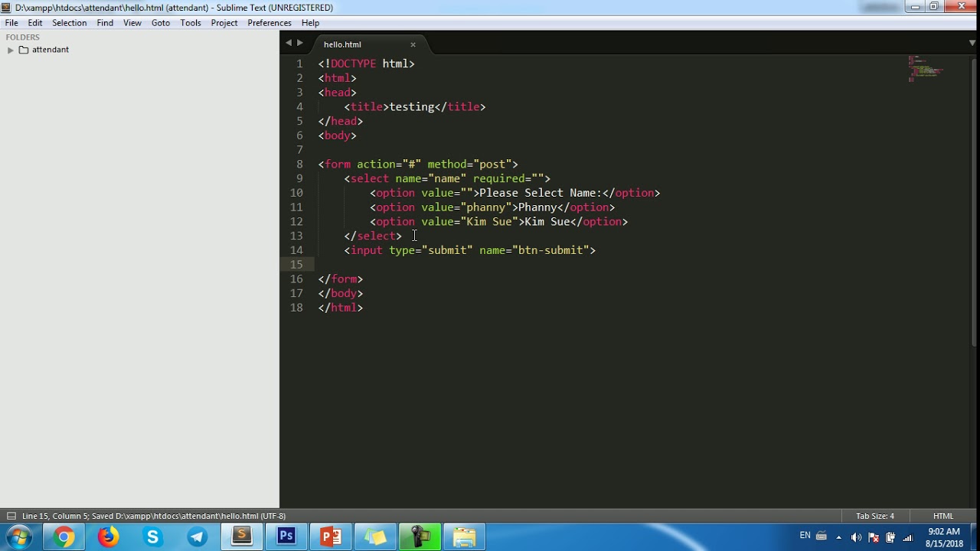The image size is (980, 551).
Task: Switch to the hello.html tab
Action: 342,44
